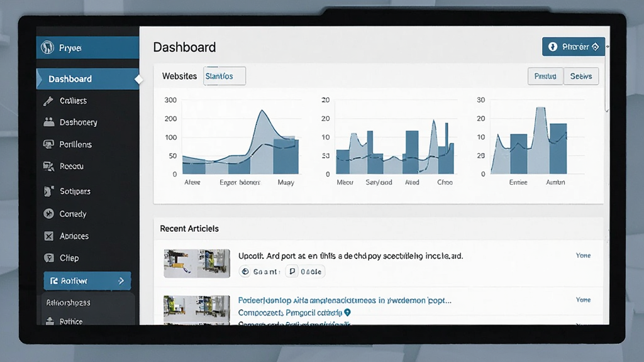Open the first article's thumbnail image
Viewport: 644px width, 362px height.
pos(197,263)
